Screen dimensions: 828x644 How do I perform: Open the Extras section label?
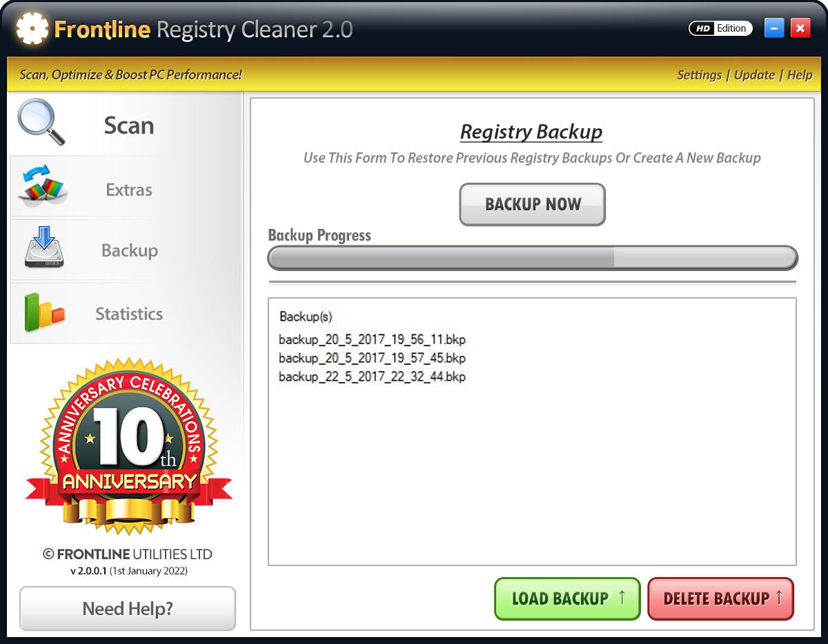coord(129,190)
